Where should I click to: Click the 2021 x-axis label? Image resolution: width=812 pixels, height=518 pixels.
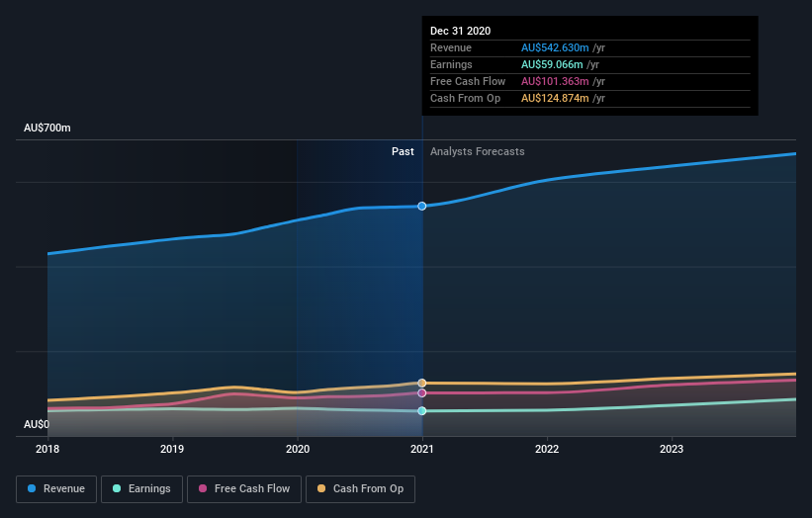tap(422, 449)
